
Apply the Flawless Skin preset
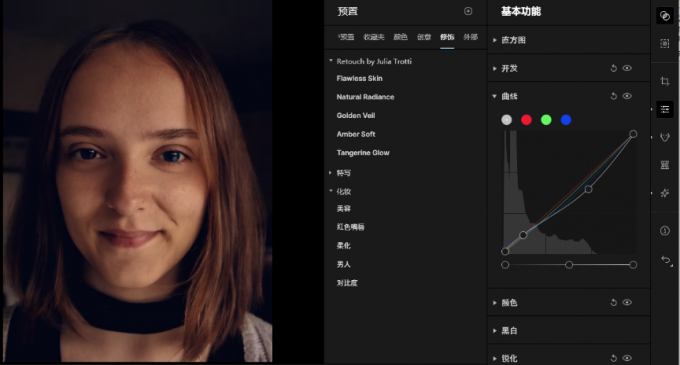pyautogui.click(x=360, y=78)
